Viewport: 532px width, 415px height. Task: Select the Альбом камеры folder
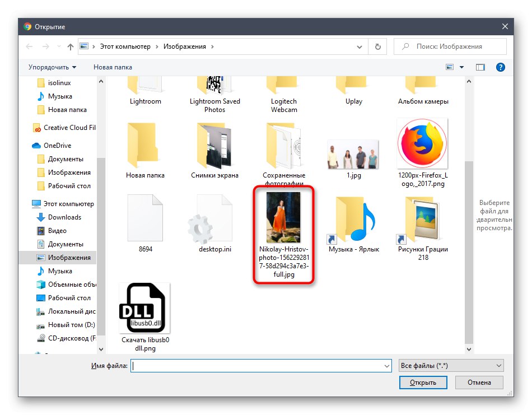click(x=423, y=91)
